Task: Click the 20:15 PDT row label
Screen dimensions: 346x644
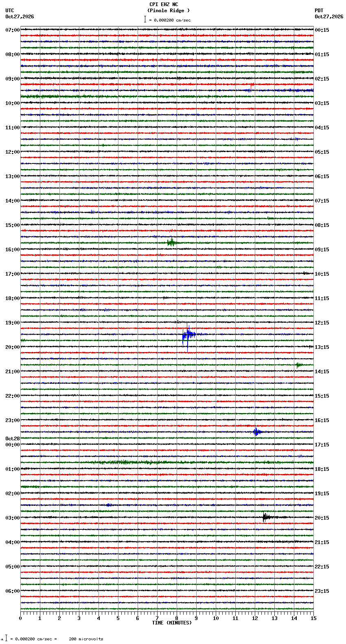Action: 322,518
